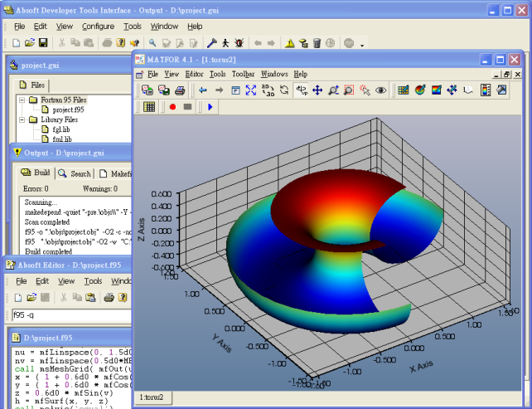Click the MATFOR forward arrow icon
Image resolution: width=532 pixels, height=409 pixels.
click(219, 90)
